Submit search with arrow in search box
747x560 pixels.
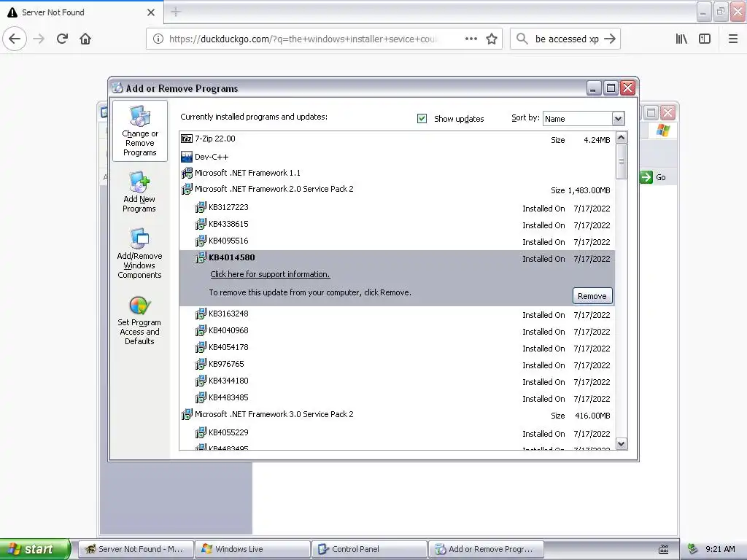pos(610,39)
